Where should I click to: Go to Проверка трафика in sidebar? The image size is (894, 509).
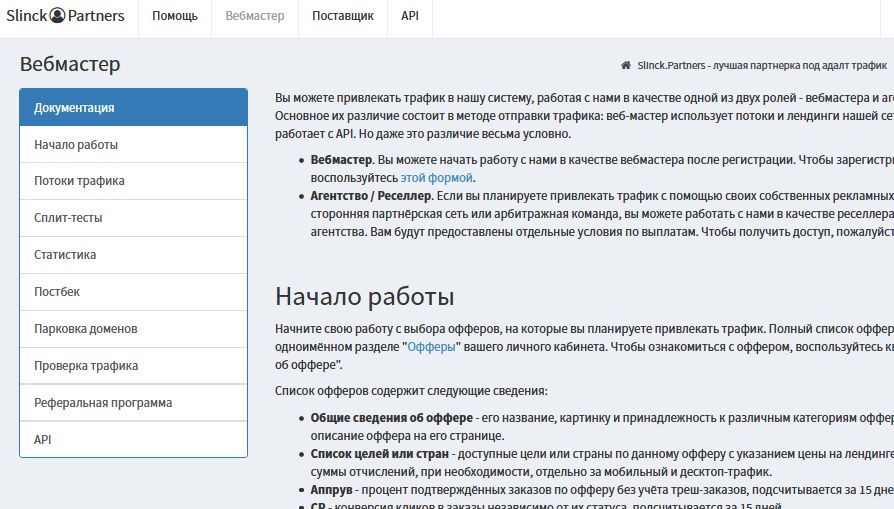click(x=133, y=366)
